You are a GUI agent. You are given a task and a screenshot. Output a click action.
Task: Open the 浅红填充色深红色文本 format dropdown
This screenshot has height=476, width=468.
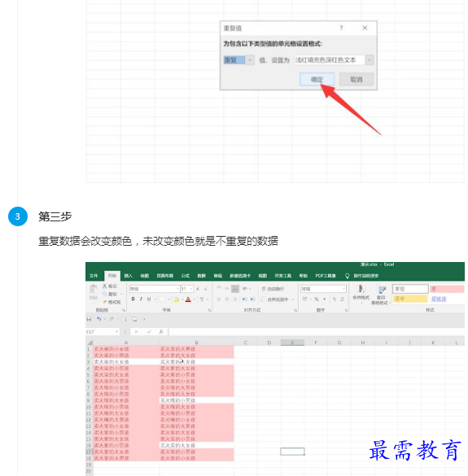(x=370, y=59)
